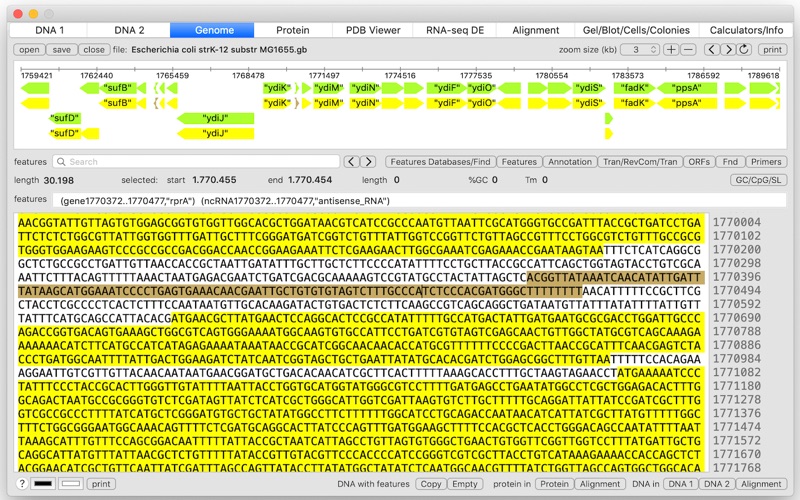Open the RNA-seq DE tab
800x500 pixels.
pyautogui.click(x=455, y=30)
